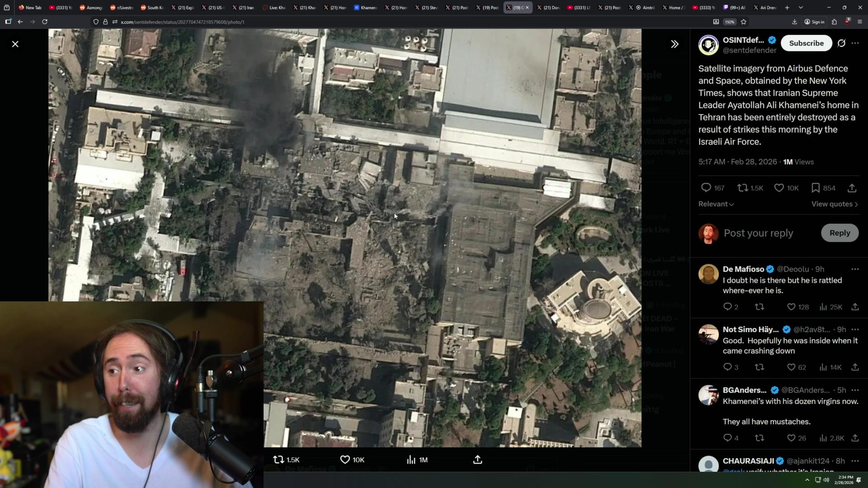868x488 pixels.
Task: Share the post via sidebar share icon
Action: click(852, 188)
